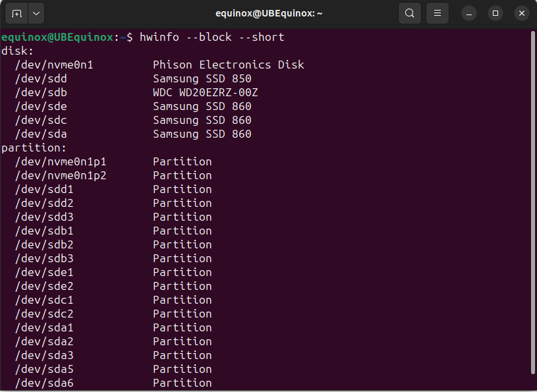The height and width of the screenshot is (392, 537).
Task: Minimize the terminal window
Action: click(x=469, y=13)
